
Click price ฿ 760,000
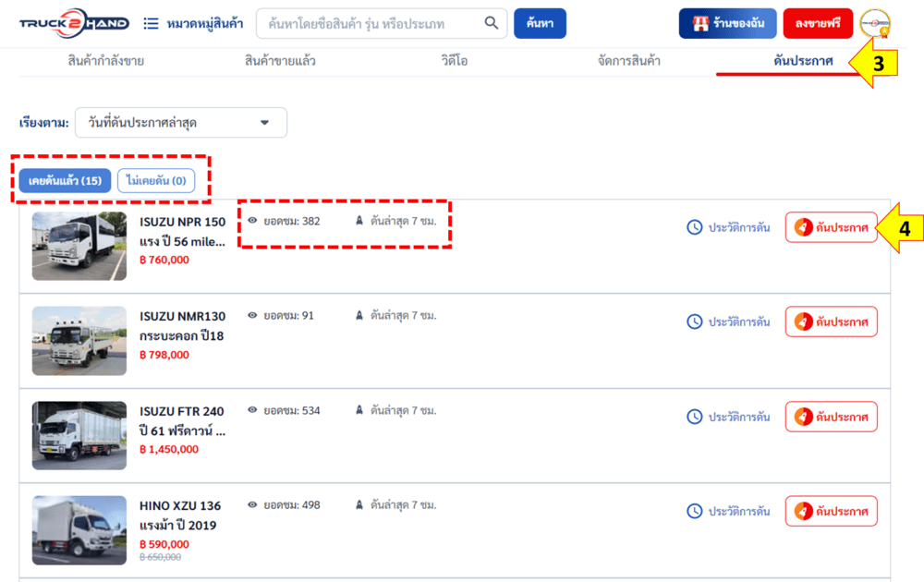(x=164, y=260)
